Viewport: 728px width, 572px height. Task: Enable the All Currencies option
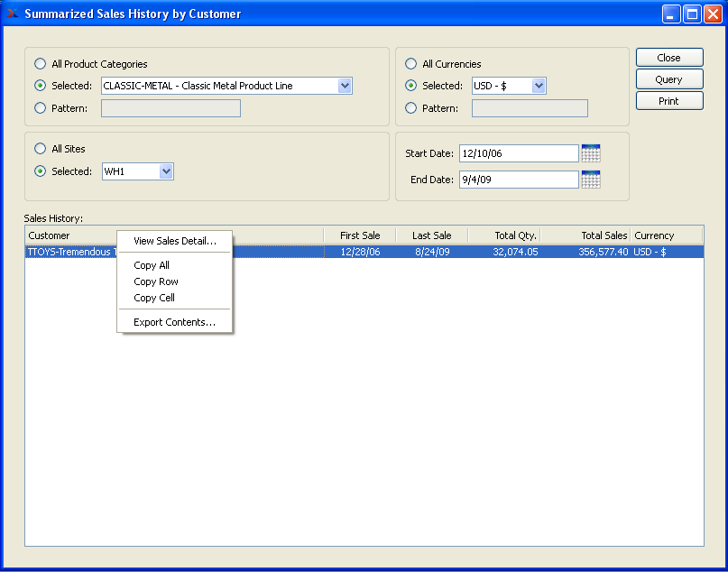pyautogui.click(x=411, y=64)
